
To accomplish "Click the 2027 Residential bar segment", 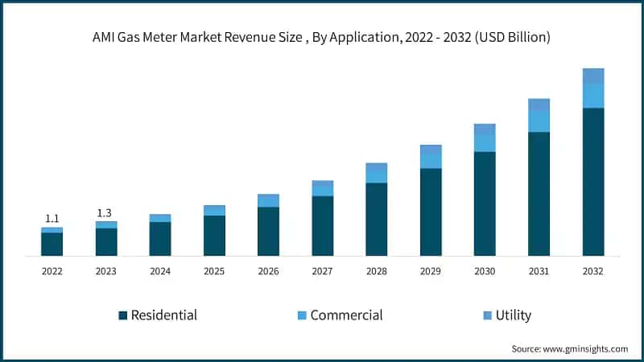I will tap(323, 226).
